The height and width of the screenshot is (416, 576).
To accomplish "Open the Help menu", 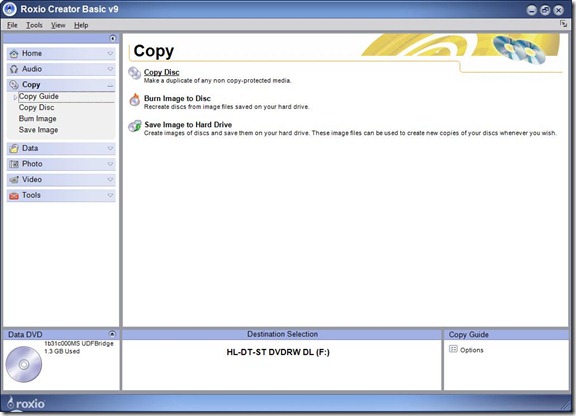I will [81, 25].
